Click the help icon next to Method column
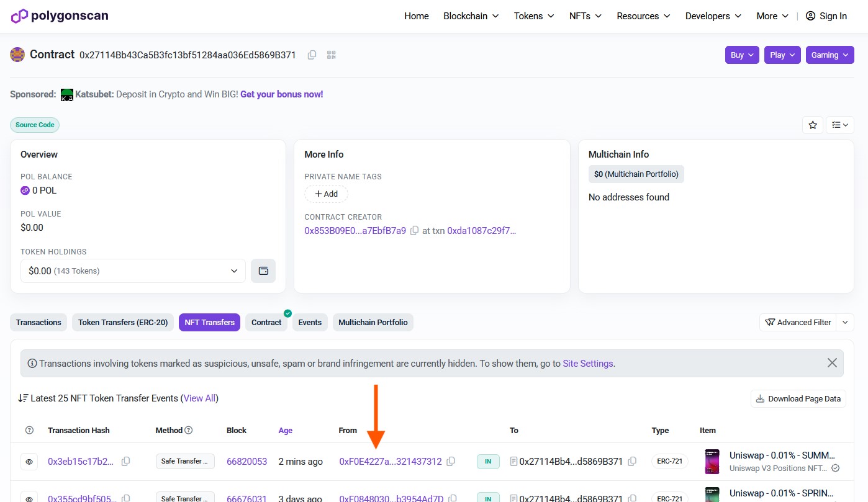The height and width of the screenshot is (502, 868). pos(189,430)
